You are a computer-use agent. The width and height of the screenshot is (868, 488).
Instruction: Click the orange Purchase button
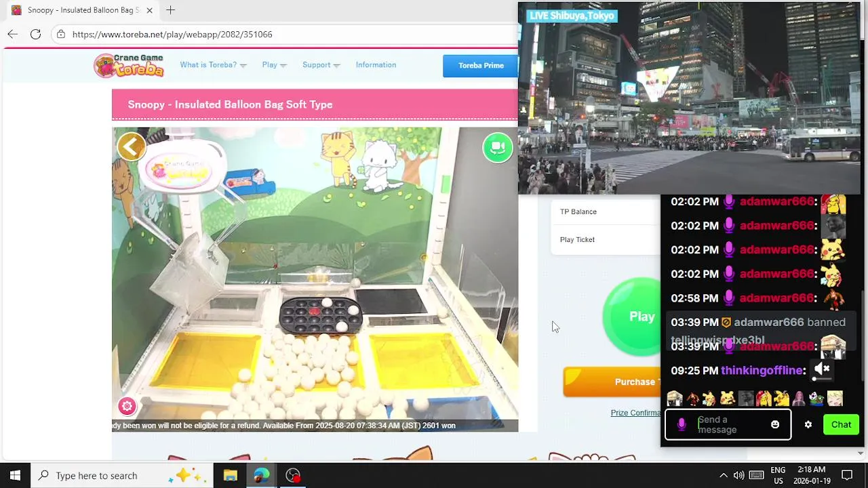point(612,382)
